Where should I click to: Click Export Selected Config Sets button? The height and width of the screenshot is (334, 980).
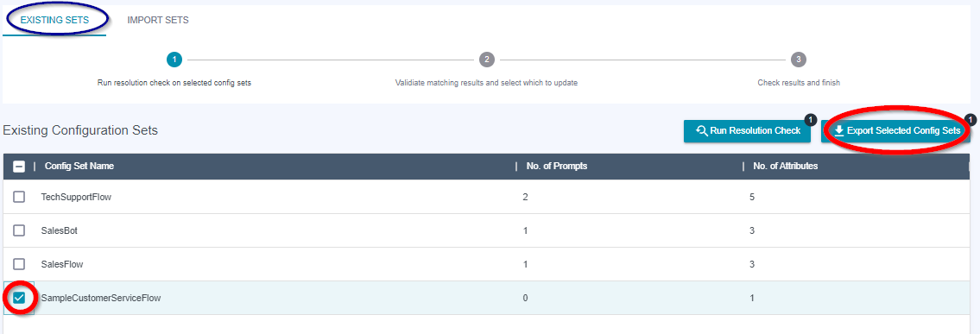click(x=895, y=131)
